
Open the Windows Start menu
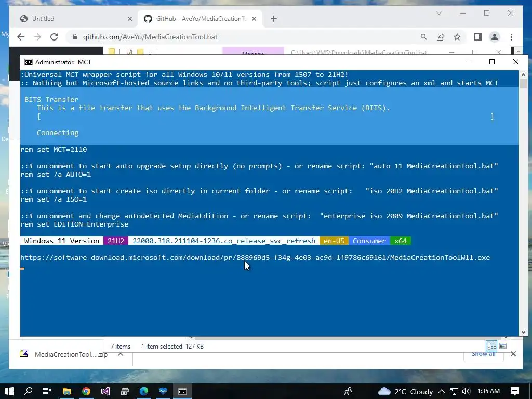(x=9, y=391)
